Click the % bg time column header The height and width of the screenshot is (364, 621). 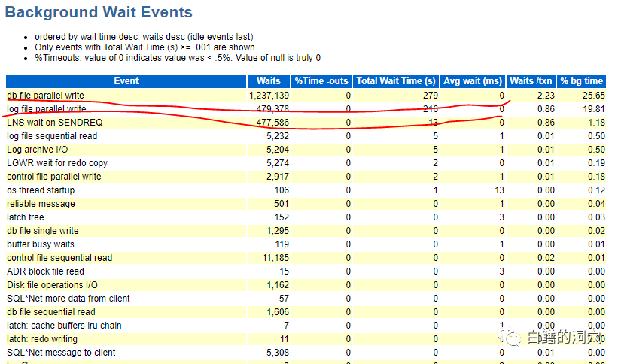click(582, 81)
